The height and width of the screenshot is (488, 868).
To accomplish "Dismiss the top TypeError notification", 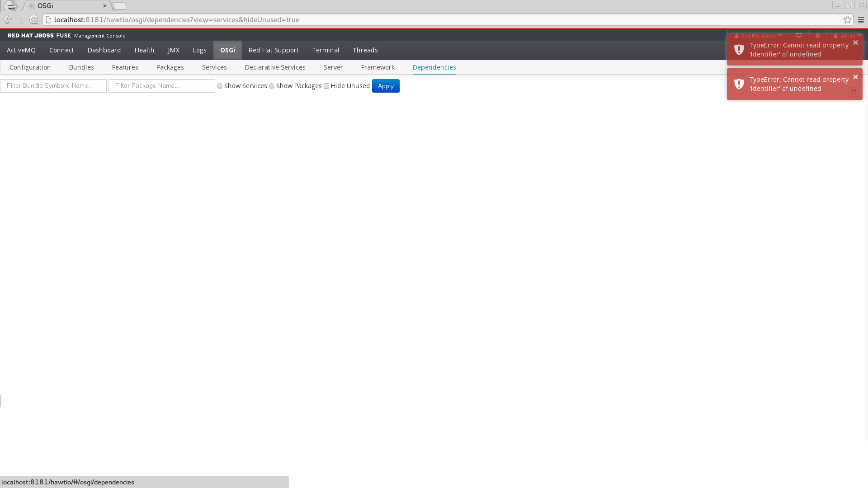I will tap(855, 42).
